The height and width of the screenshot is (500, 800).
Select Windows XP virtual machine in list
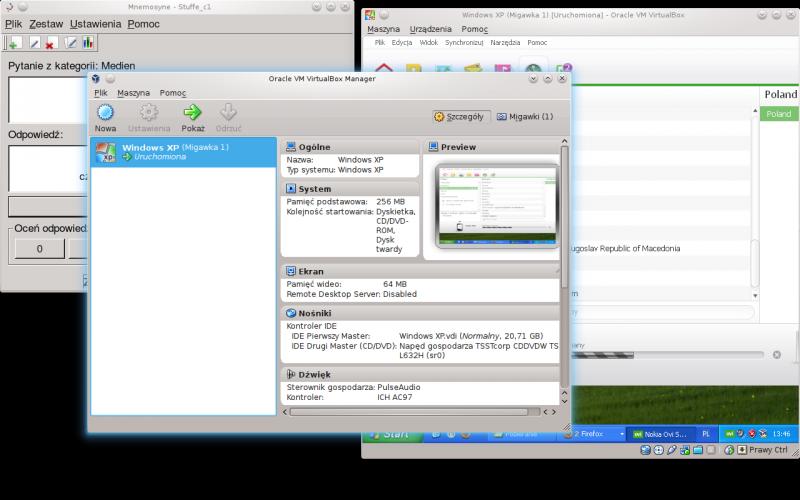(180, 152)
